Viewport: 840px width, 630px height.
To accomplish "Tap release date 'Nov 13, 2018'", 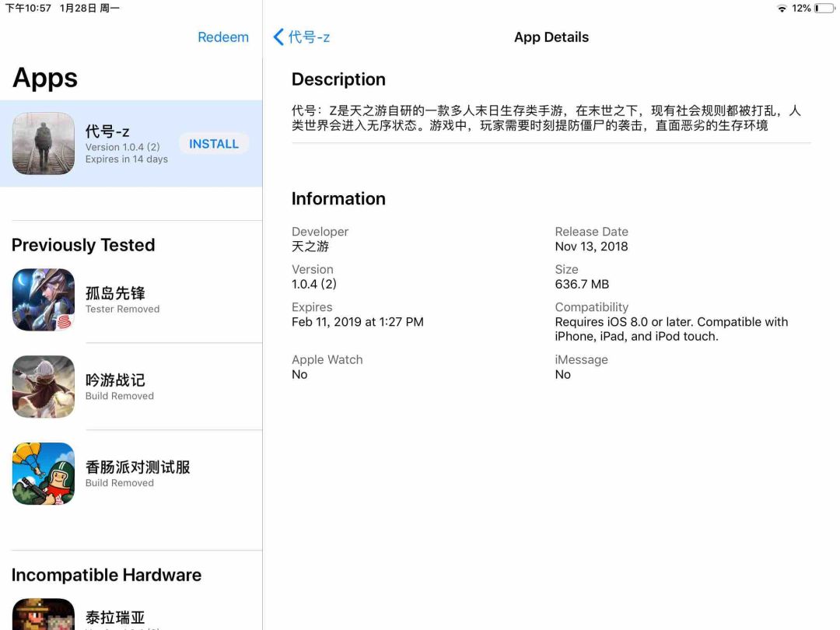I will (591, 247).
